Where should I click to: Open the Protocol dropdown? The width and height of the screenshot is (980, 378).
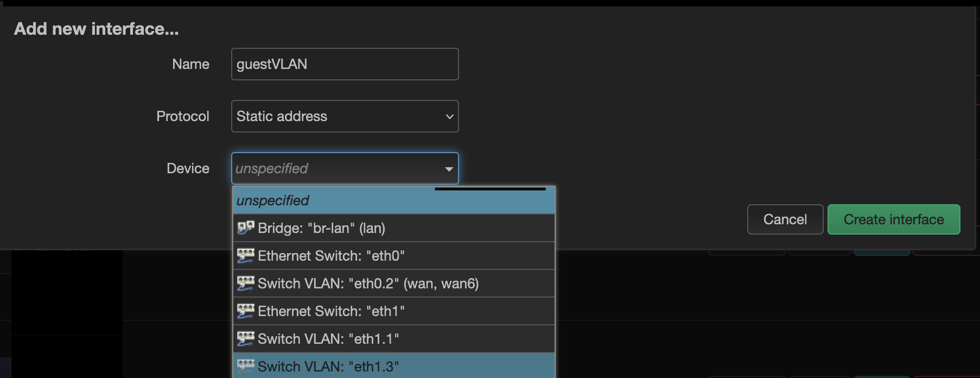pyautogui.click(x=345, y=116)
